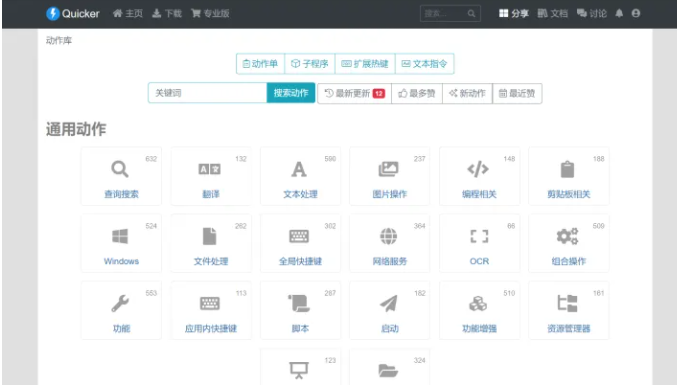
Task: Open the user account icon
Action: click(x=636, y=13)
